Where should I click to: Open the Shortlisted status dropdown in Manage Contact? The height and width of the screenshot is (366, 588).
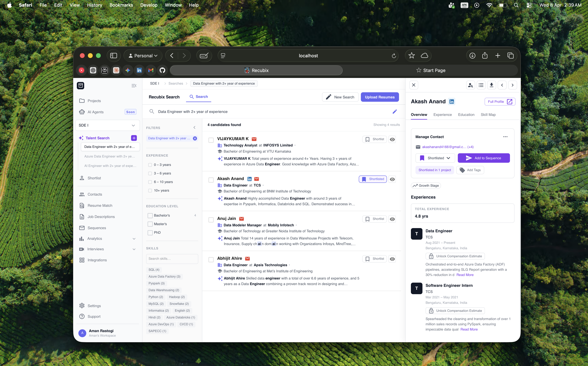435,158
